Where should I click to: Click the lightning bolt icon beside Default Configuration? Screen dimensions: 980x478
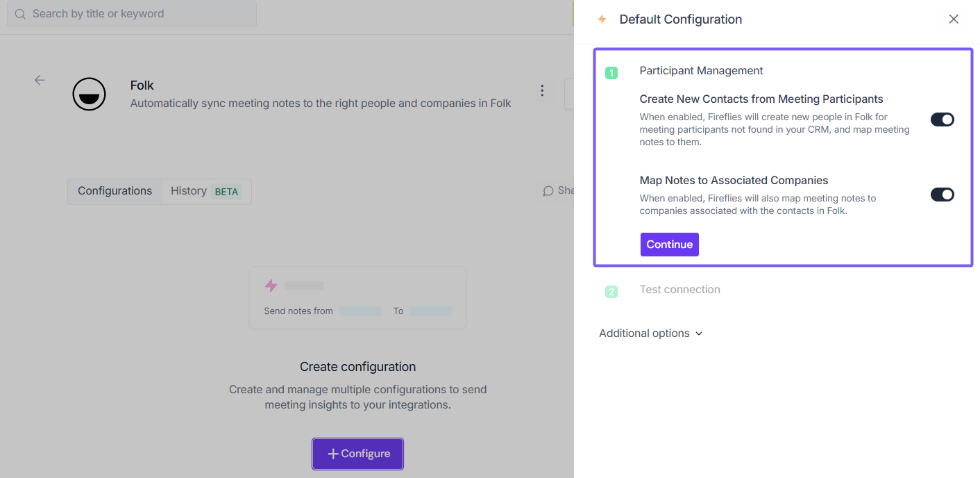tap(602, 19)
